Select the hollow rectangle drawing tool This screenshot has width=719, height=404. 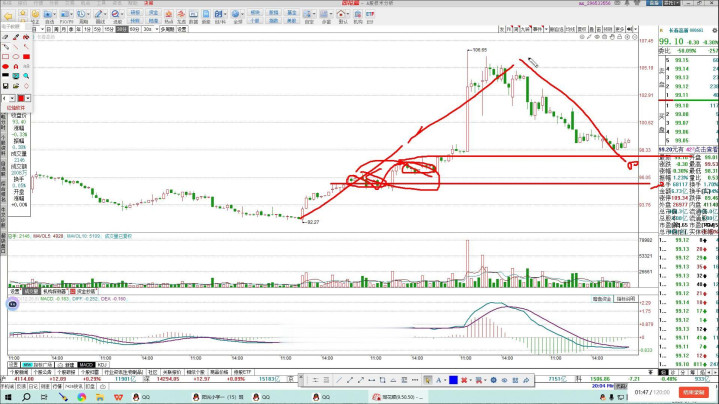(5, 57)
